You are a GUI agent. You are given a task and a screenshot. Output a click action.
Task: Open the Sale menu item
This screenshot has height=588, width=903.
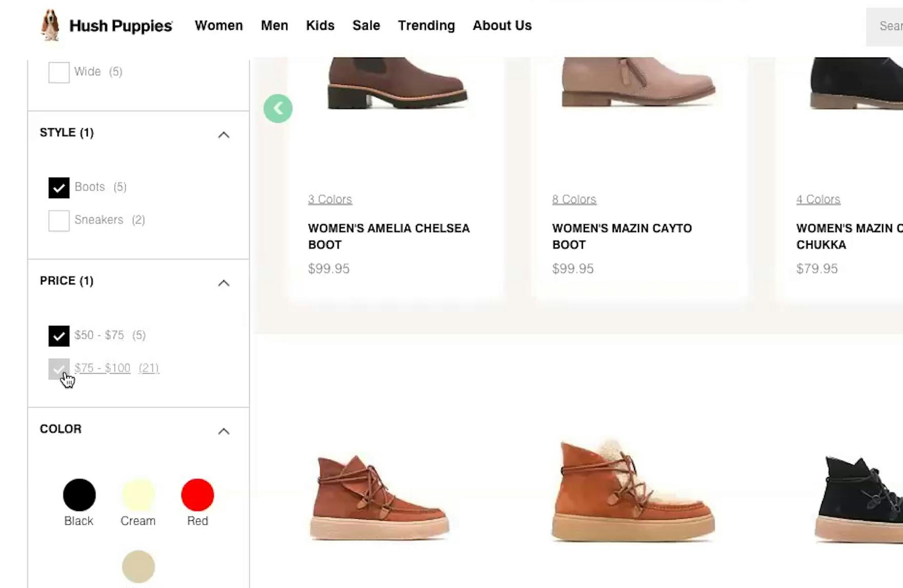[366, 26]
